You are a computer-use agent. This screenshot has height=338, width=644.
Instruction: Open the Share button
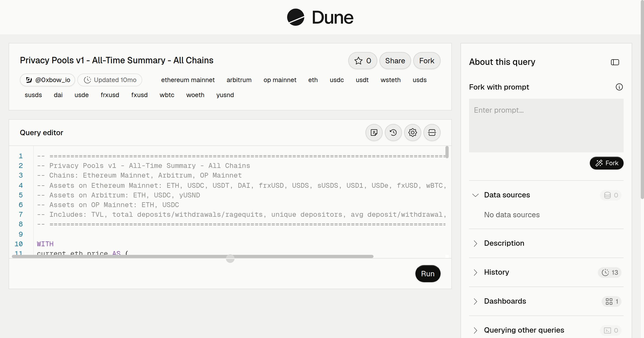pos(395,61)
